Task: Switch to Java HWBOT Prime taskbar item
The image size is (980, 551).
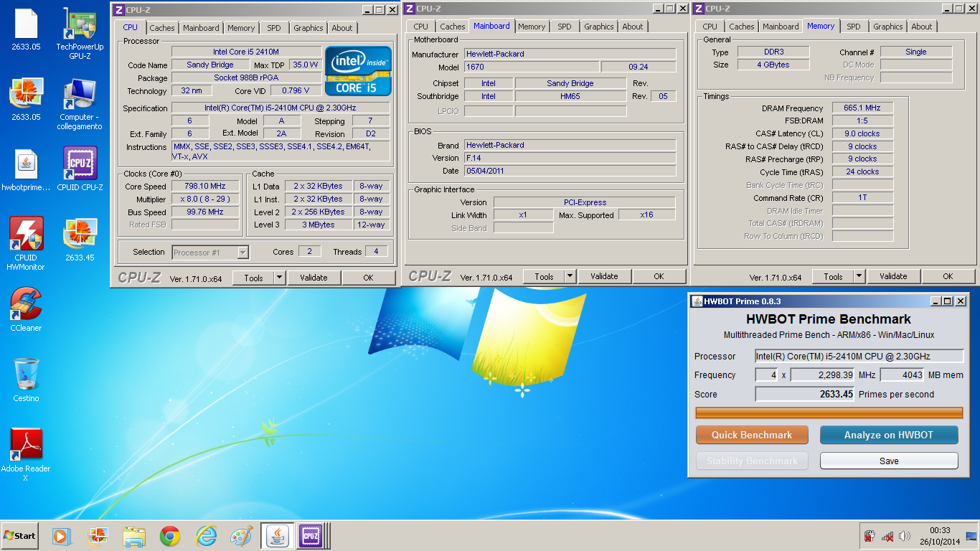Action: 276,536
